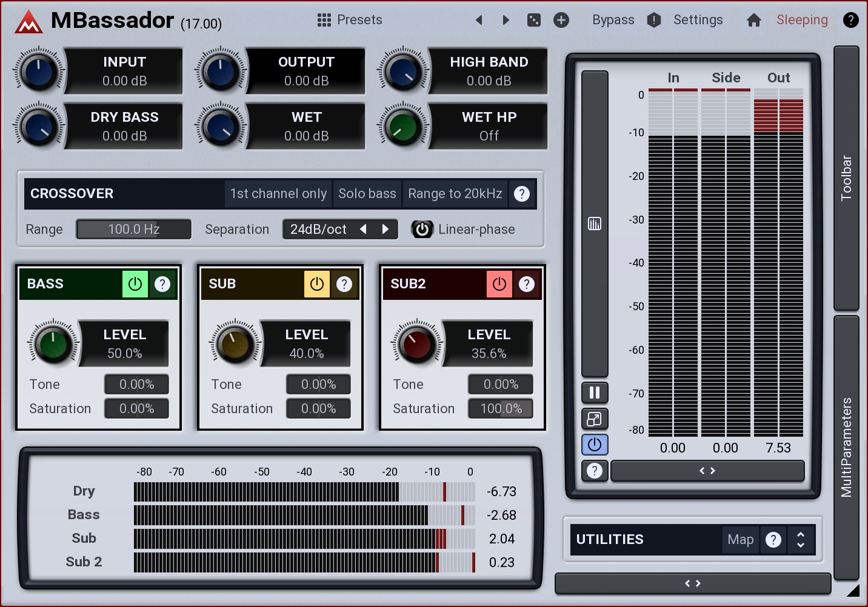Expand the Utilities section arrows
Image resolution: width=868 pixels, height=607 pixels.
coord(801,539)
